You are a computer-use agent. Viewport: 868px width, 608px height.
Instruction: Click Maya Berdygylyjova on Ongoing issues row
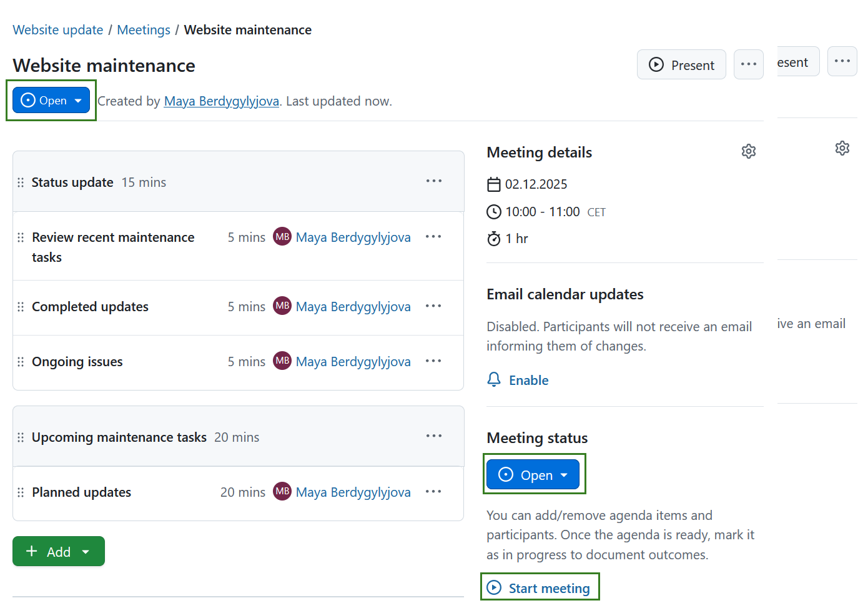(x=353, y=362)
